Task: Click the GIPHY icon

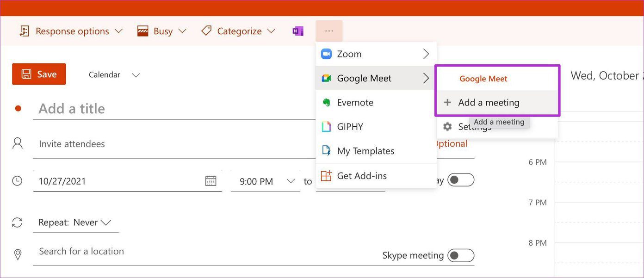Action: coord(327,127)
